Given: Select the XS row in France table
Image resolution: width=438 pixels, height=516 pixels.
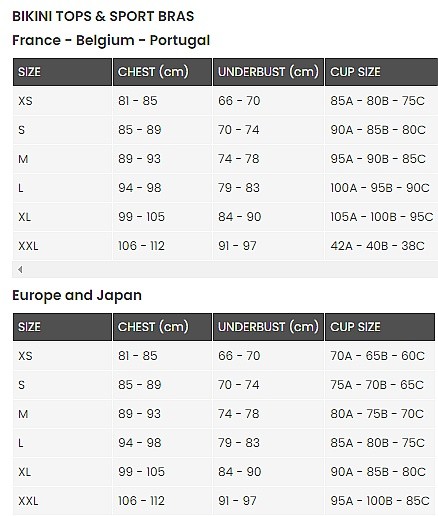Looking at the screenshot, I should click(225, 101).
